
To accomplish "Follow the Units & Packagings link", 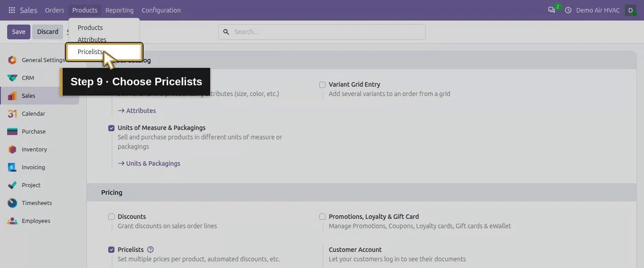I will pos(149,163).
